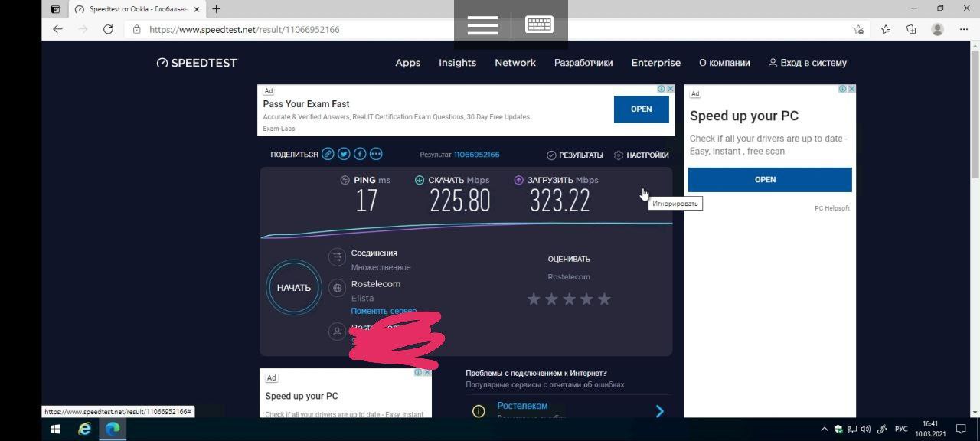Click the ЗАГРУЗИТЬ upload arrow icon

518,180
